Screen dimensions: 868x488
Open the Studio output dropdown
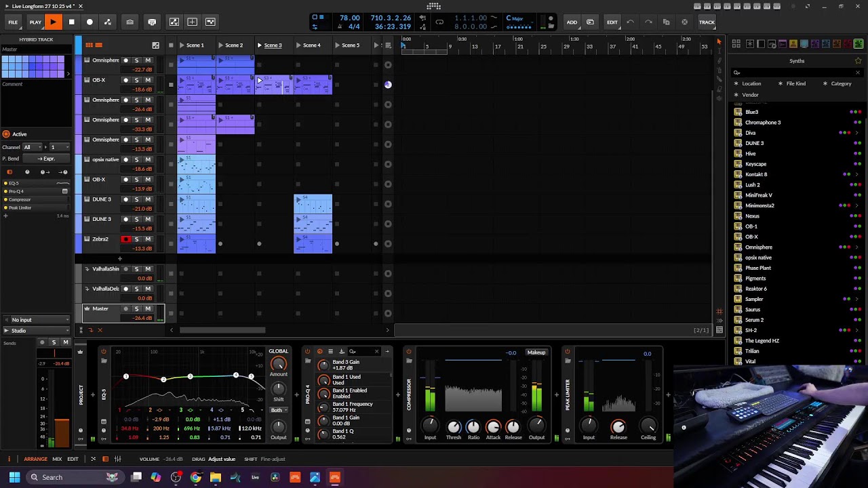[x=37, y=331]
